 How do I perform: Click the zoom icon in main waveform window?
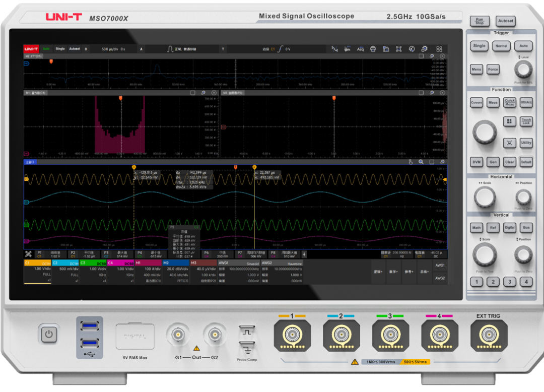[421, 162]
